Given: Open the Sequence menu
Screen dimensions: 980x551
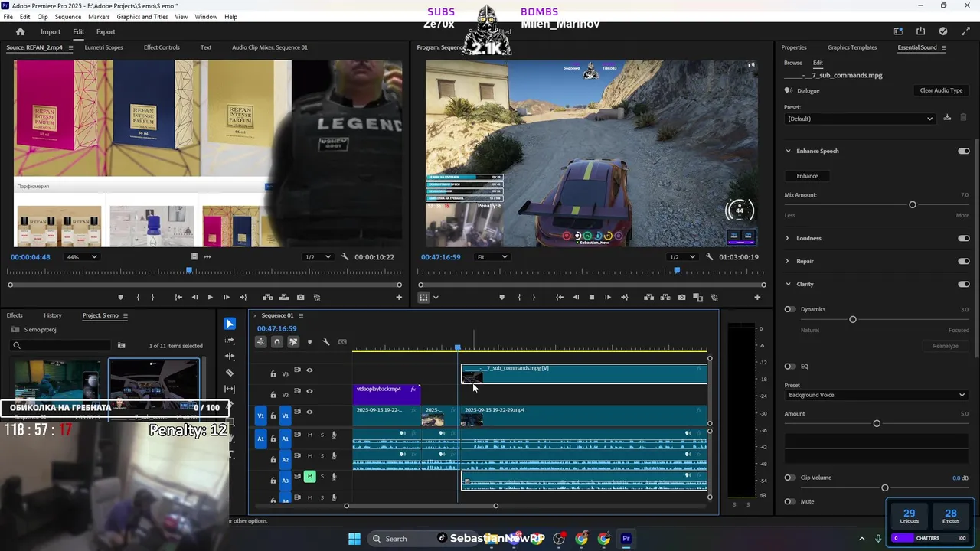Looking at the screenshot, I should point(68,17).
